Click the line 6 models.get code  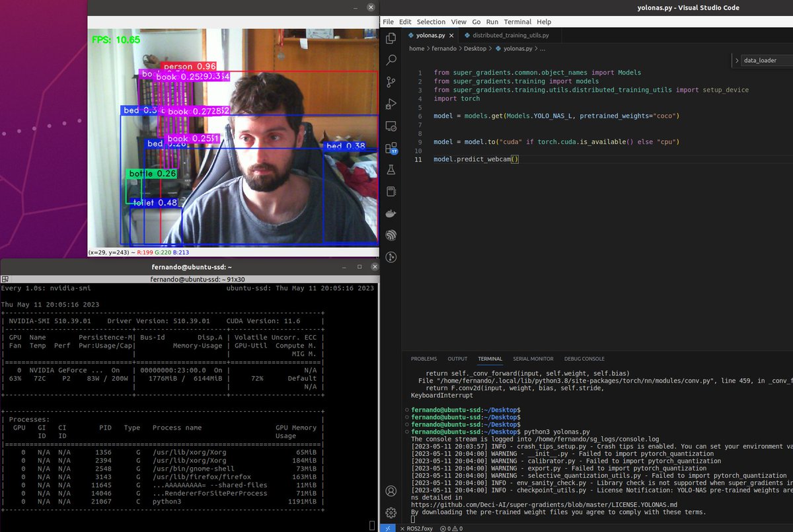coord(556,116)
